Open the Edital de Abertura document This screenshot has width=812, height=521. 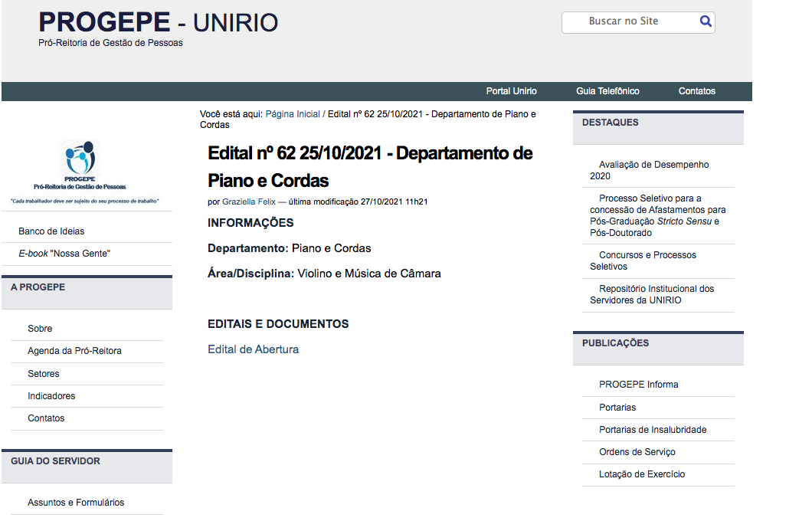[x=253, y=349]
